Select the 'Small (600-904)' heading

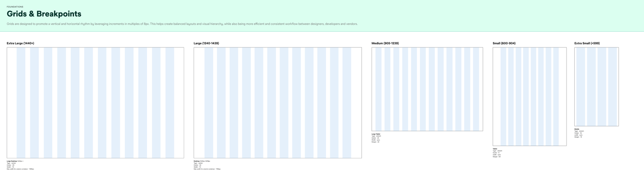click(504, 43)
